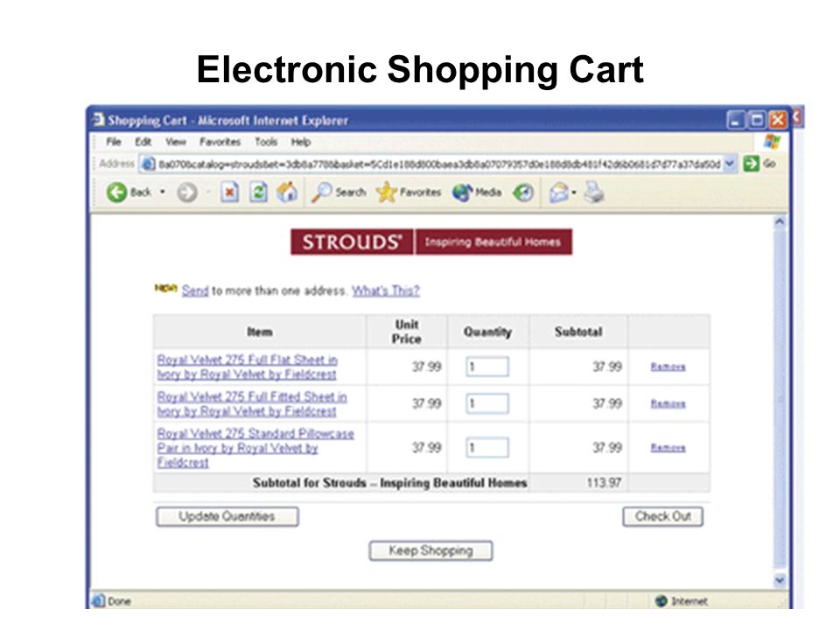Click the Print toolbar icon

coord(593,192)
